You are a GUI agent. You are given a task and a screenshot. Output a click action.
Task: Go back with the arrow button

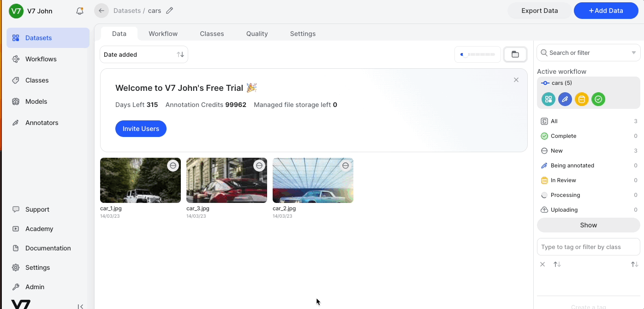click(x=101, y=11)
